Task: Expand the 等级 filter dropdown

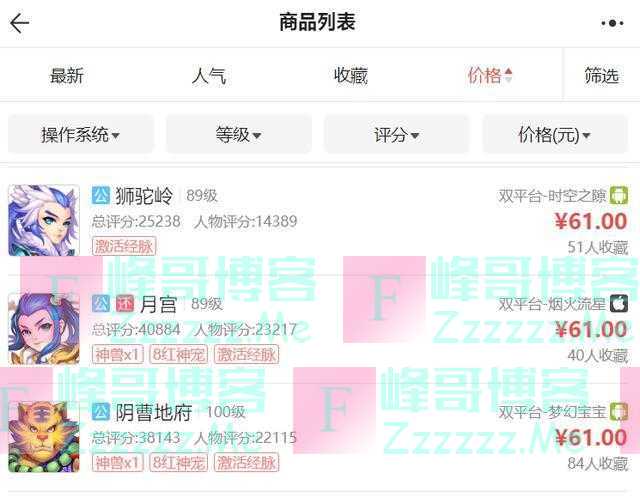Action: (x=238, y=134)
